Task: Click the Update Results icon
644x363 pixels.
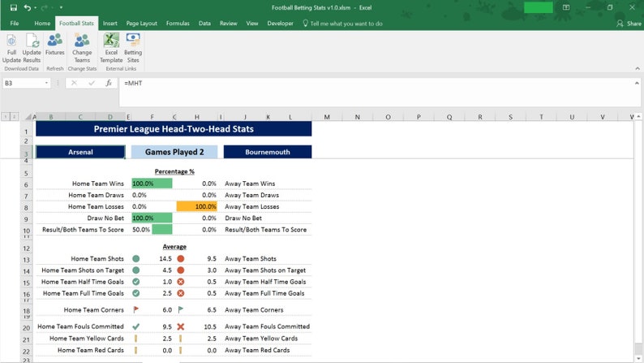Action: [32, 48]
